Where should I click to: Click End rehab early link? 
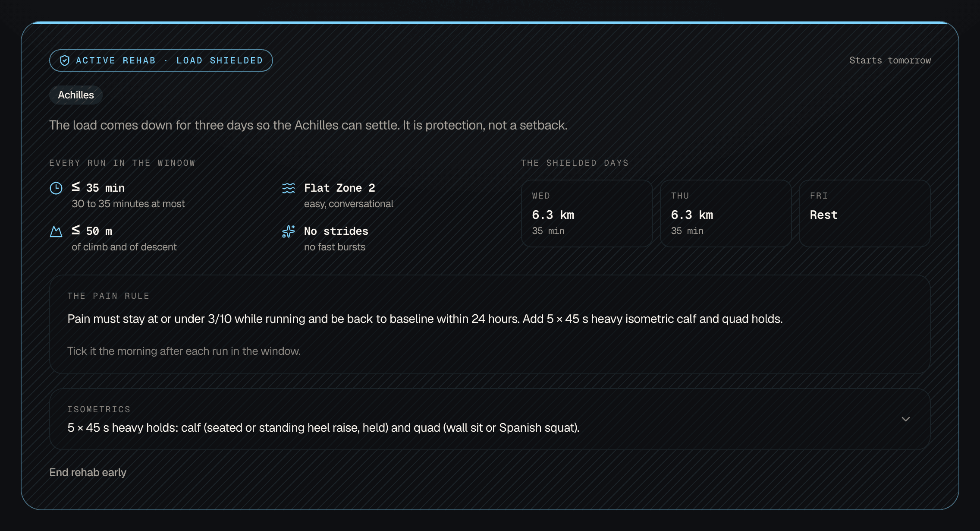point(88,472)
